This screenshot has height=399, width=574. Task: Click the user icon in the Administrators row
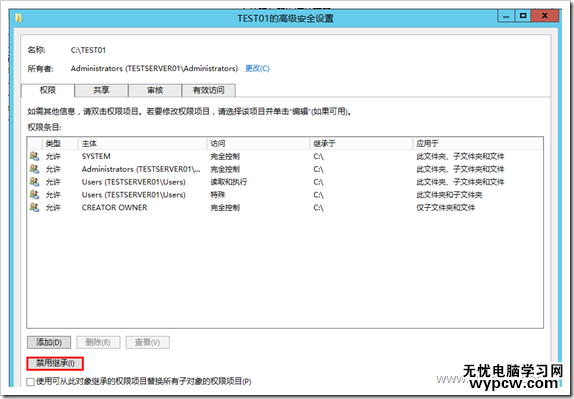(x=34, y=169)
